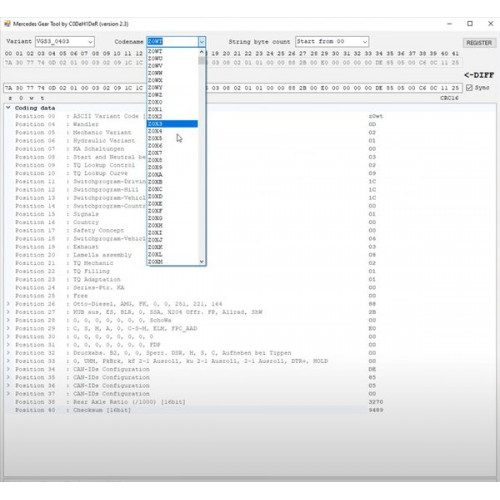Screen dimensions: 500x500
Task: Expand Position 27 KUB aus row
Action: [8, 312]
